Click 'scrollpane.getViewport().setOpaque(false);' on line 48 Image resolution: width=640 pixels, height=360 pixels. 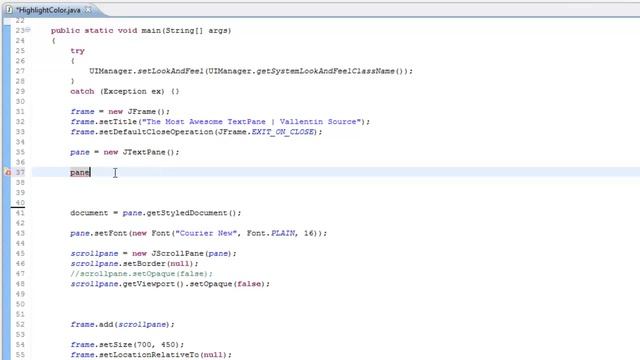(x=170, y=284)
